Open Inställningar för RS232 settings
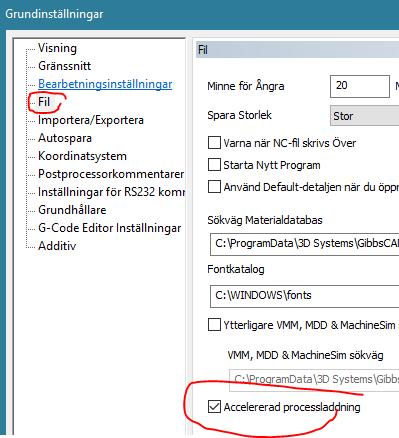The image size is (399, 438). 111,192
